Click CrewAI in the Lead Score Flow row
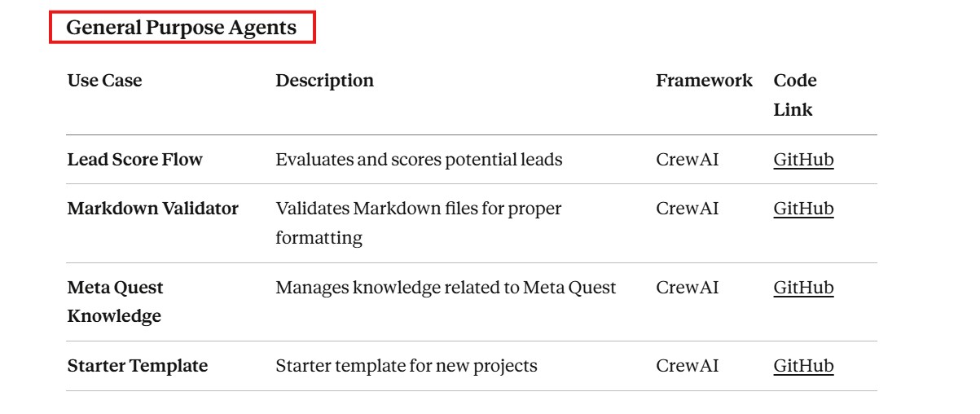 click(x=687, y=160)
